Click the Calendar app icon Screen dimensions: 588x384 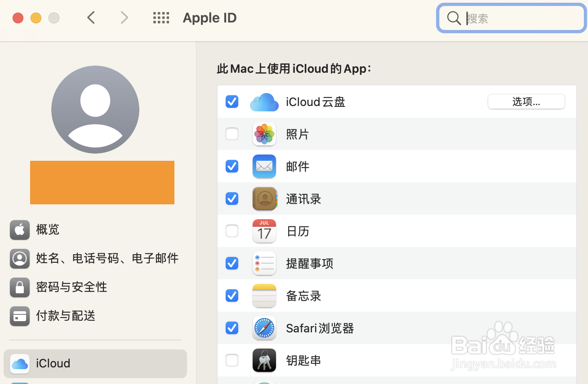pyautogui.click(x=264, y=231)
